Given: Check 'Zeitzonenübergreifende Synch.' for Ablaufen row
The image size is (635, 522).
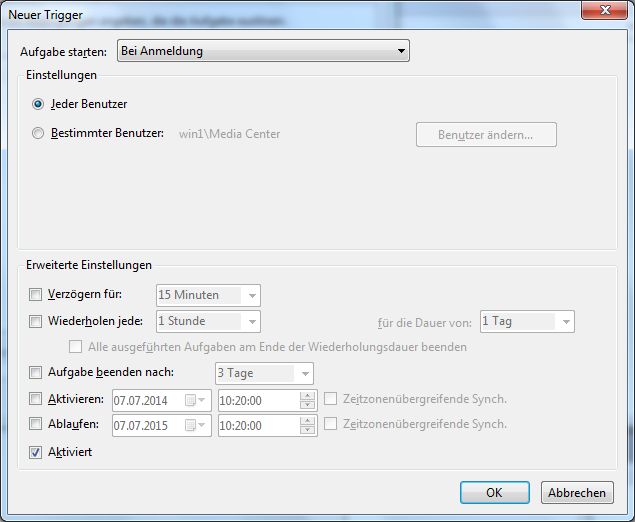Looking at the screenshot, I should point(330,424).
